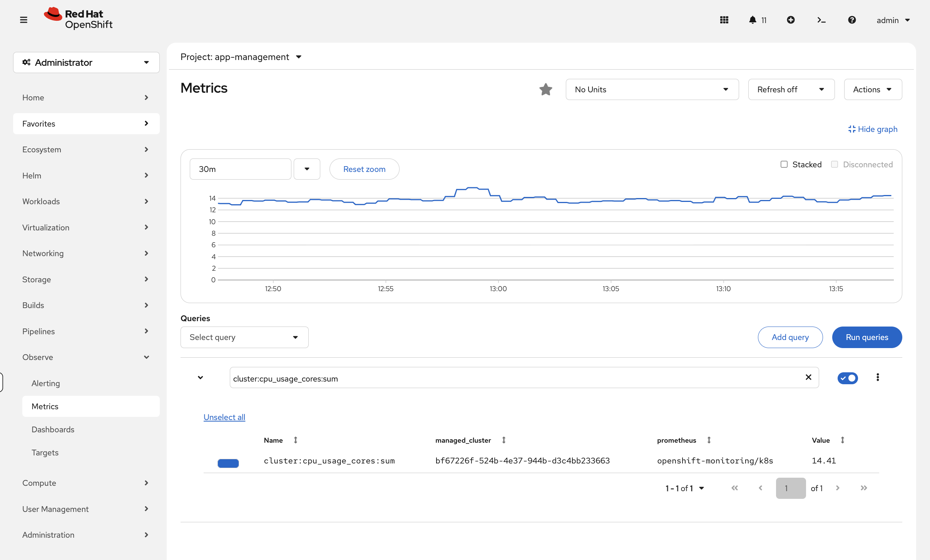Viewport: 930px width, 560px height.
Task: Select Dashboards under Observe
Action: (53, 429)
